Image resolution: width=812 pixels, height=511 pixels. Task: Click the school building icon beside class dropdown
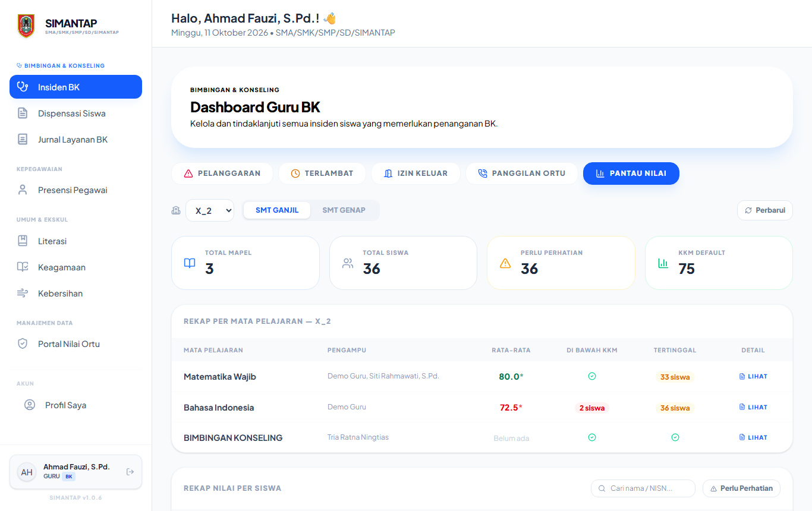176,210
